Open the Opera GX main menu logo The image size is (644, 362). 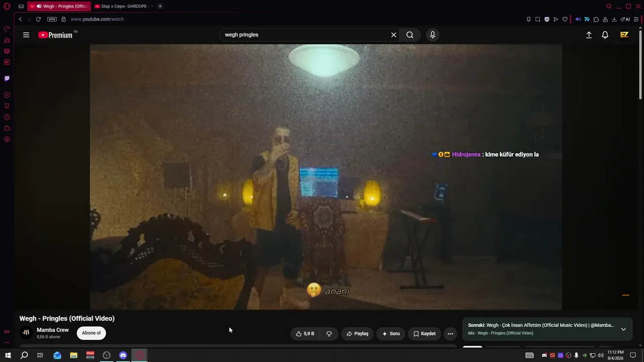(x=7, y=6)
